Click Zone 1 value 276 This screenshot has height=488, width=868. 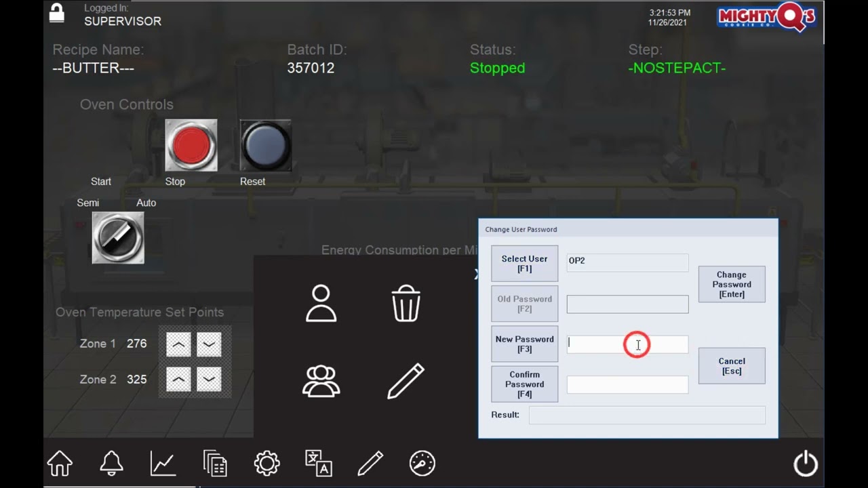tap(136, 344)
